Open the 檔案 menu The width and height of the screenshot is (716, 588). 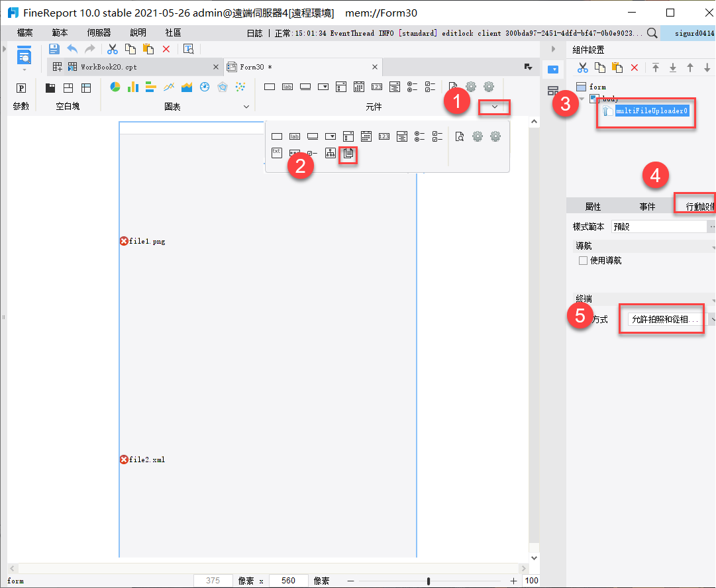25,33
